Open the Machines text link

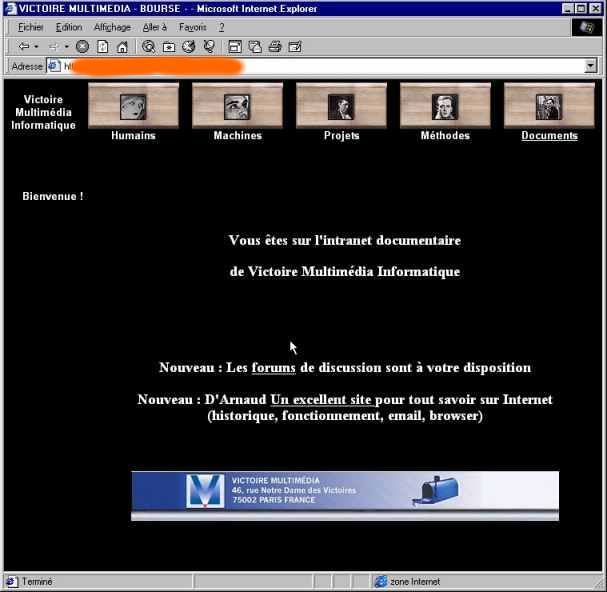pyautogui.click(x=238, y=136)
